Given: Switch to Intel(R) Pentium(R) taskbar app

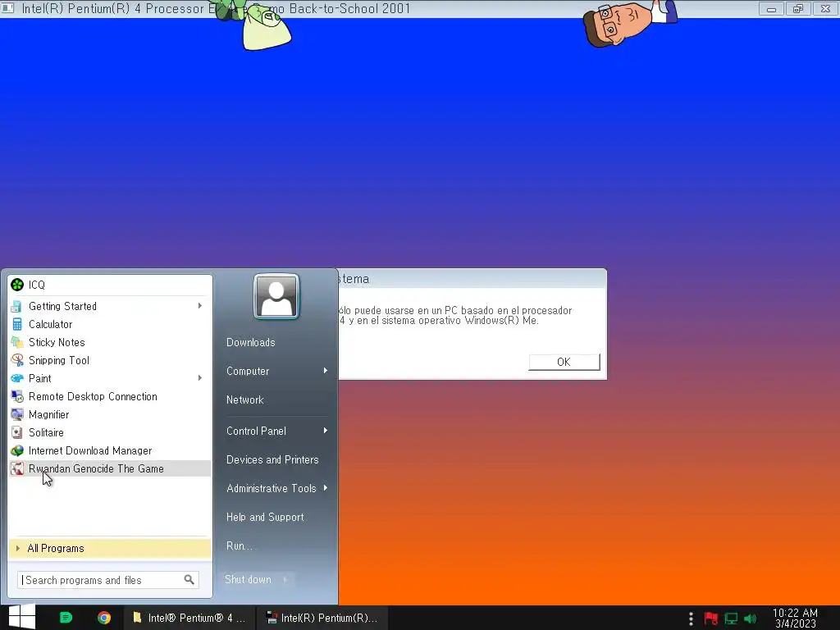Looking at the screenshot, I should [322, 618].
